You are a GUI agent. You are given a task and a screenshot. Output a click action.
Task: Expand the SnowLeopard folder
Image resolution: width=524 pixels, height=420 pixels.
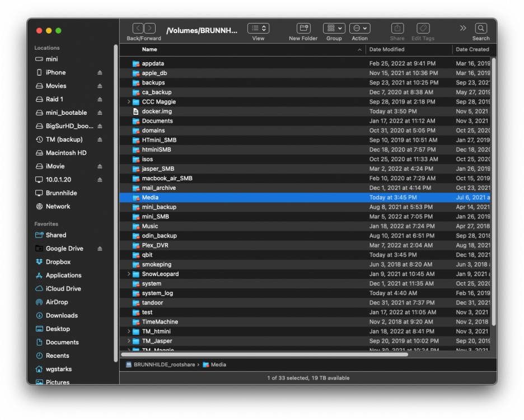tap(129, 274)
